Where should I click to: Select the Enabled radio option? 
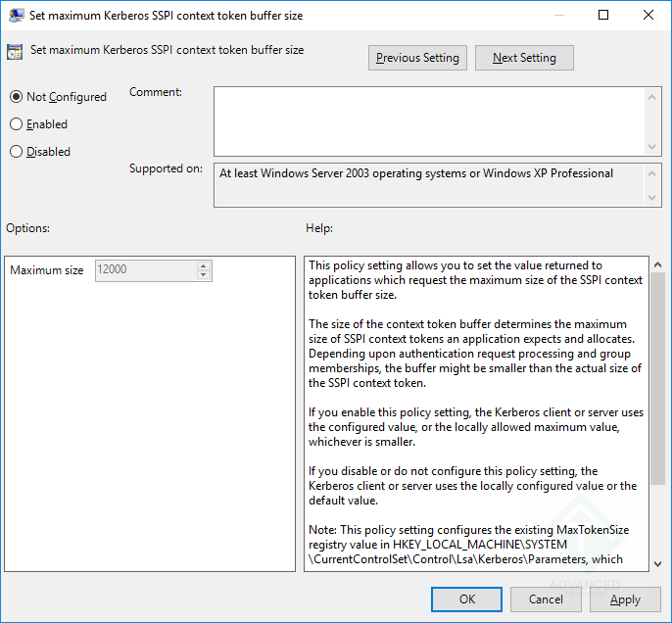(x=16, y=124)
